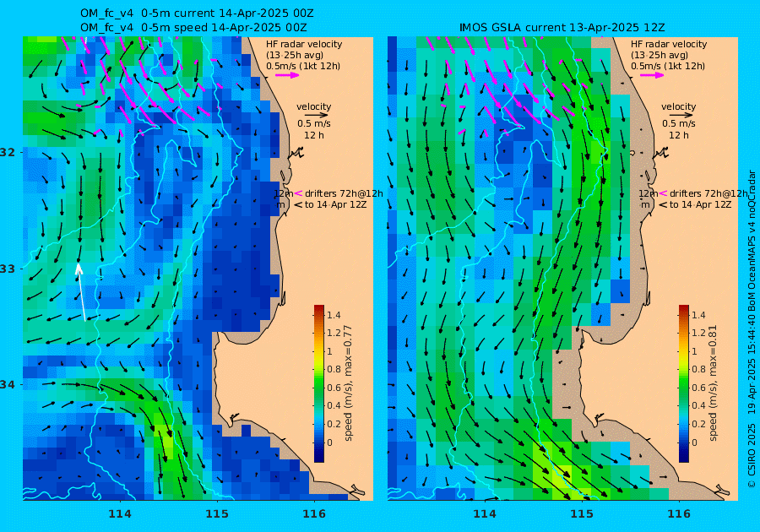Screen dimensions: 760x532
Task: Click '0.5 m/s' under velocity in the right map
Action: (679, 123)
